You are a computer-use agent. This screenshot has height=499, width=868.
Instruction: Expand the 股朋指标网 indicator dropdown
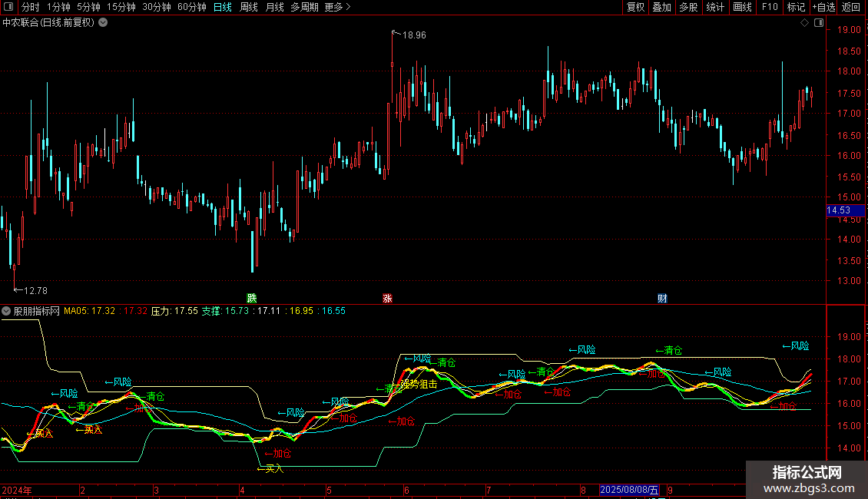[7, 312]
